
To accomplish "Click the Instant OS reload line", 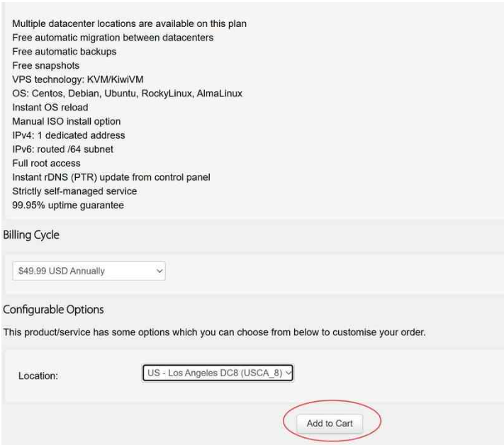I will (x=50, y=108).
